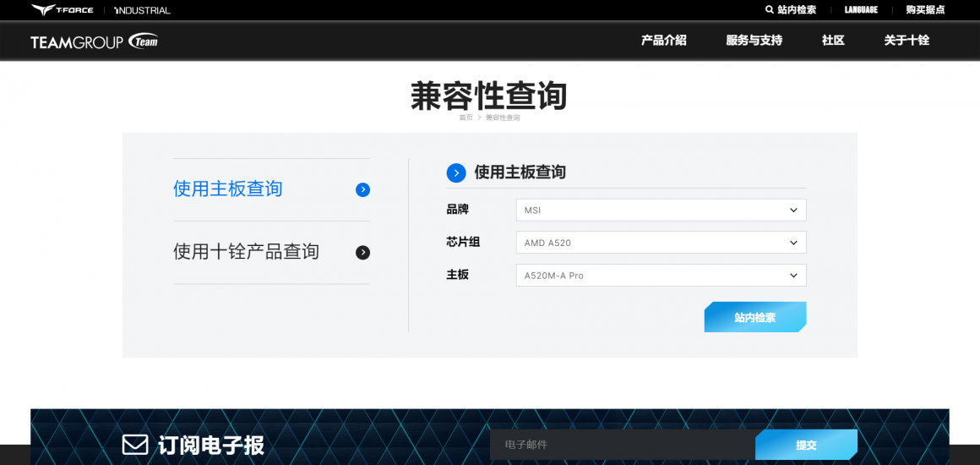
Task: Click 提交 subscribe button
Action: click(x=806, y=445)
